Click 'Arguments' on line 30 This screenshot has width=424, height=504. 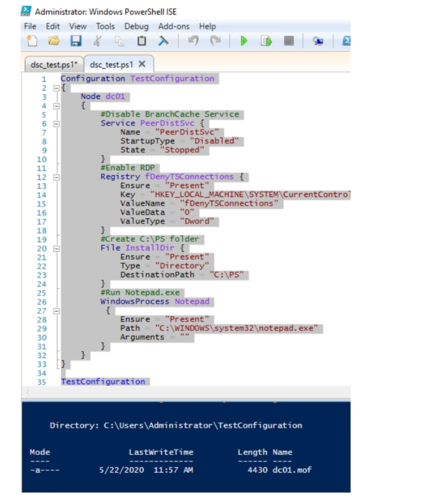pos(142,337)
